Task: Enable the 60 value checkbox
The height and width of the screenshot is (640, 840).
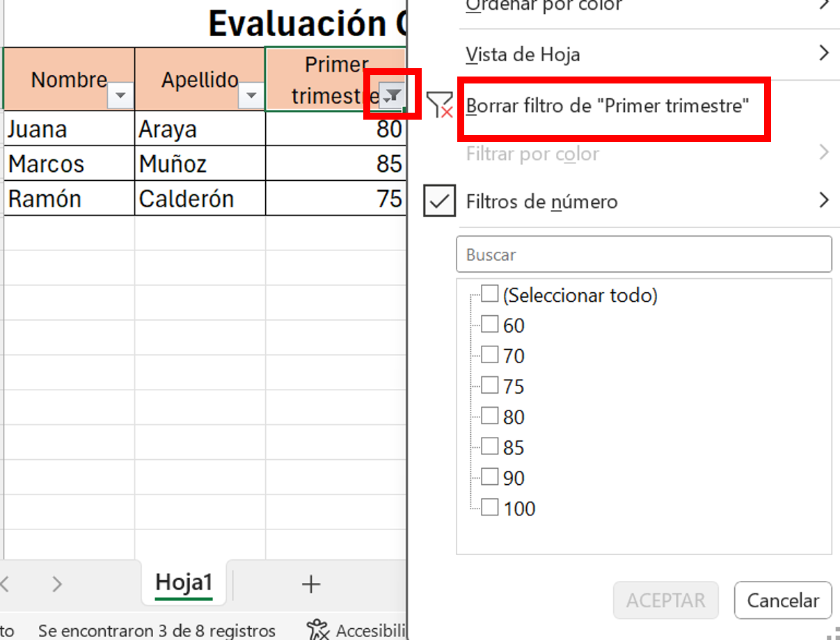Action: (x=490, y=324)
